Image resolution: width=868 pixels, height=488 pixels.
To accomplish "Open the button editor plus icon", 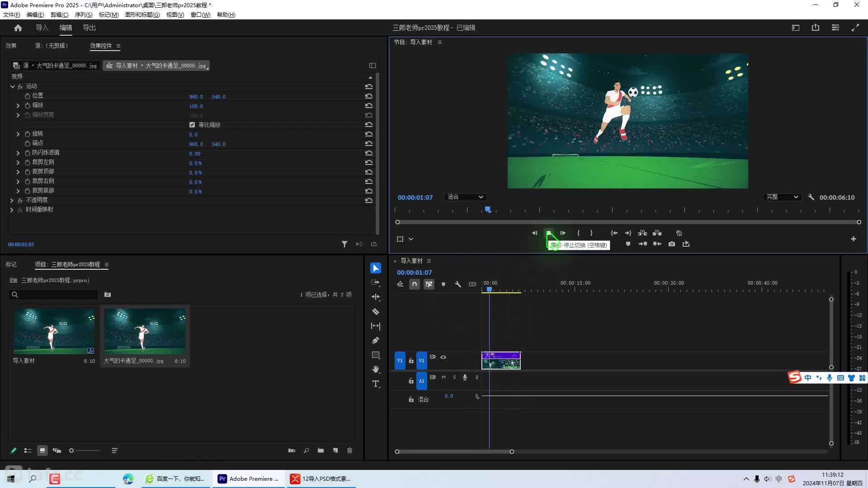I will 853,239.
